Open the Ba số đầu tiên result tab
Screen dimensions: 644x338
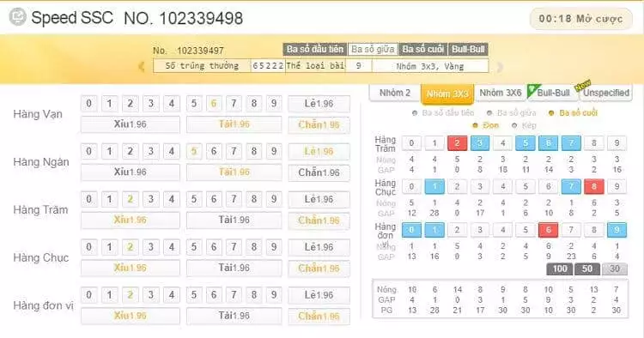[x=314, y=49]
